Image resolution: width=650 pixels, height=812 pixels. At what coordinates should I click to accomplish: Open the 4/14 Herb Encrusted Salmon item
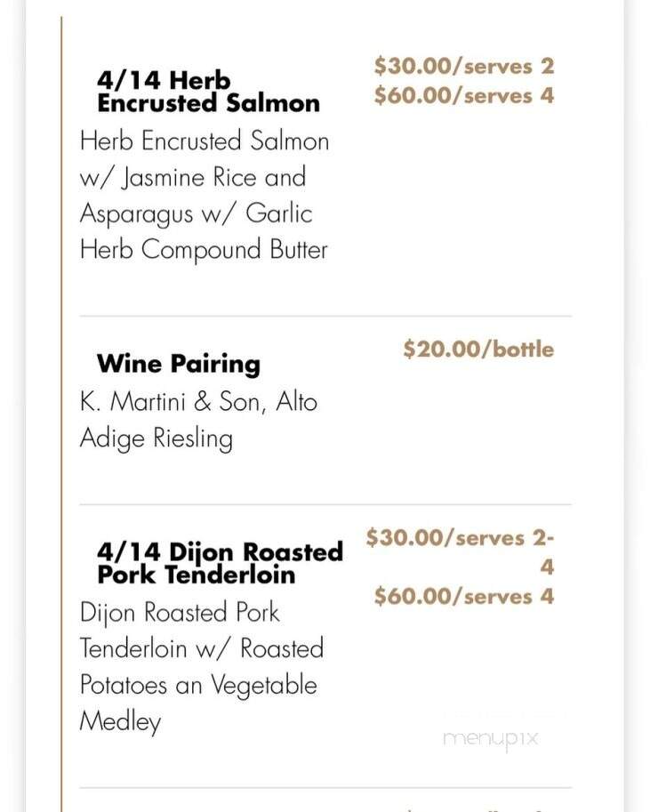[x=208, y=92]
